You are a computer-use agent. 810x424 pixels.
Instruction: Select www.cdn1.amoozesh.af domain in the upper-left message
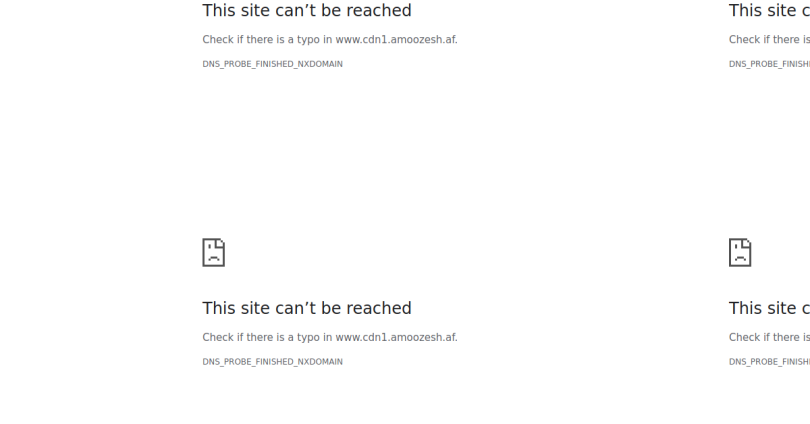point(396,40)
